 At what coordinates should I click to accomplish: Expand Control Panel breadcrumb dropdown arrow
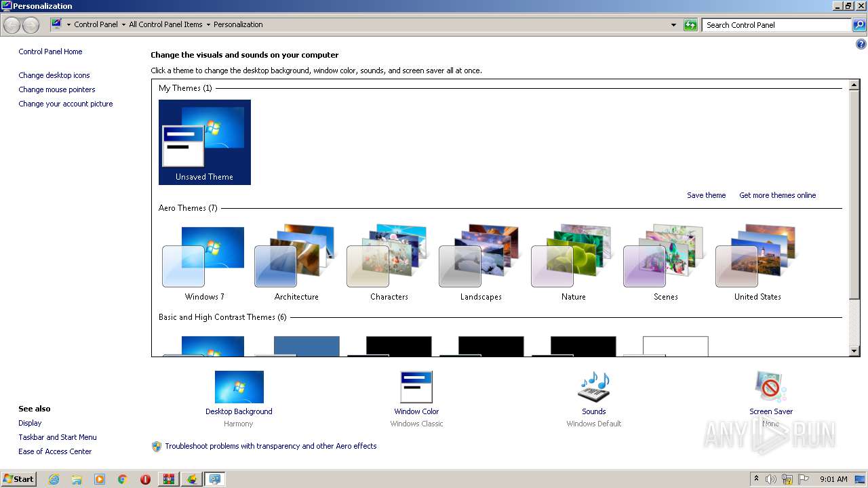click(x=123, y=25)
